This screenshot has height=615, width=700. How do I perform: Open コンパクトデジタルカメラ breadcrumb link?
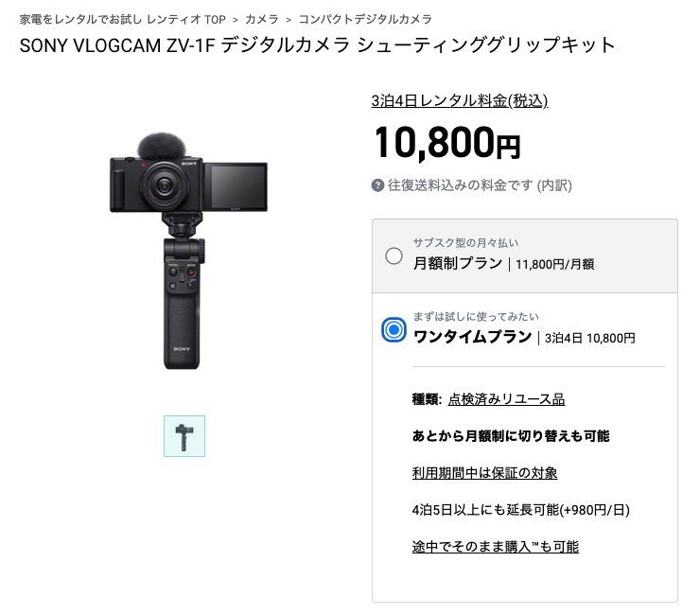point(365,19)
